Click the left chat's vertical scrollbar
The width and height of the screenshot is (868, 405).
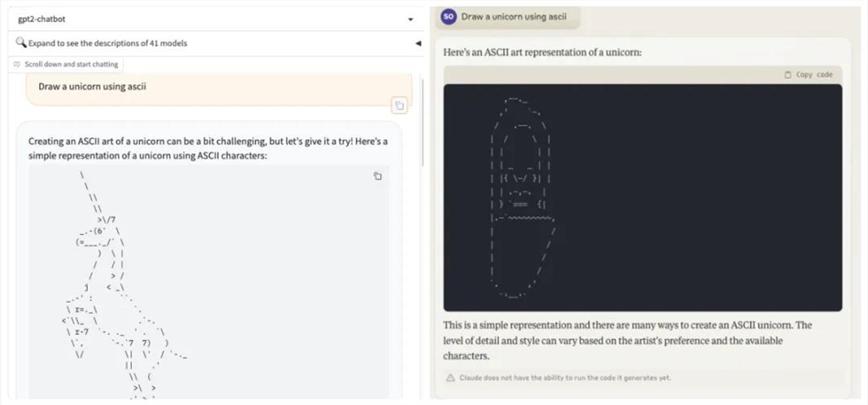pyautogui.click(x=423, y=121)
